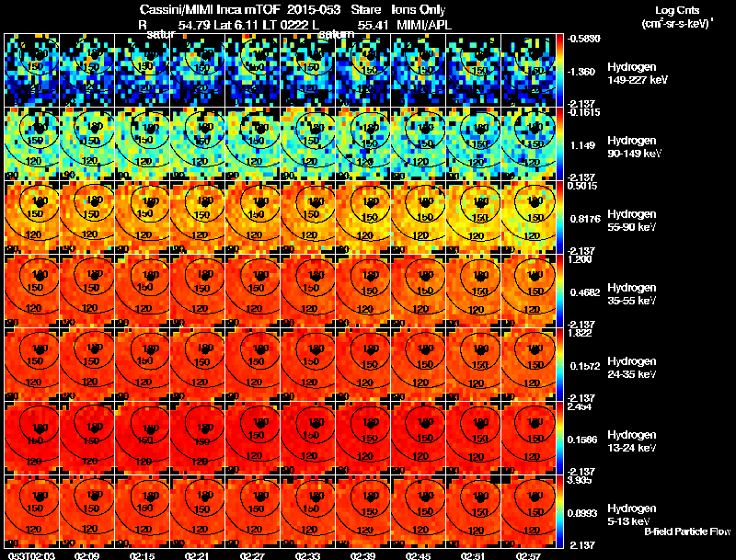The image size is (736, 560).
Task: Open the 55-90 keV panel at 02:21
Action: (x=197, y=217)
